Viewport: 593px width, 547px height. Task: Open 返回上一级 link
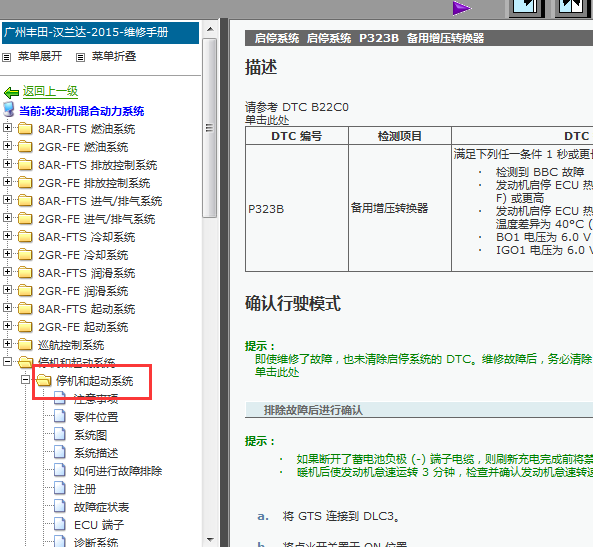(50, 91)
